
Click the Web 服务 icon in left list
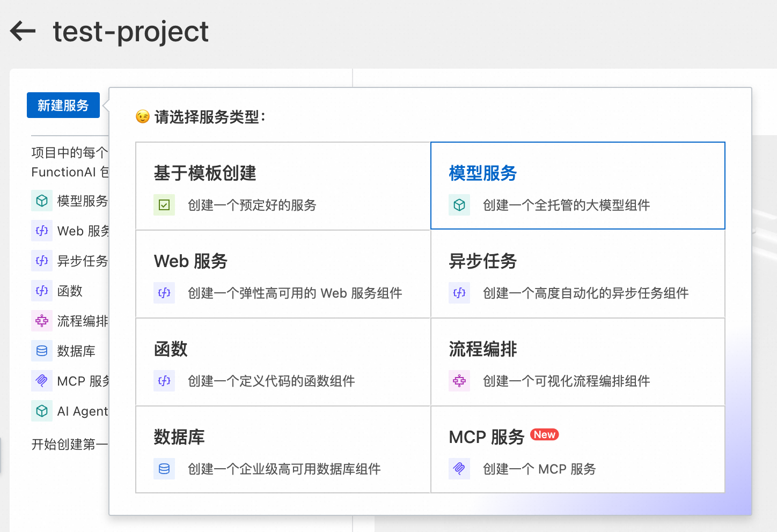pos(42,231)
